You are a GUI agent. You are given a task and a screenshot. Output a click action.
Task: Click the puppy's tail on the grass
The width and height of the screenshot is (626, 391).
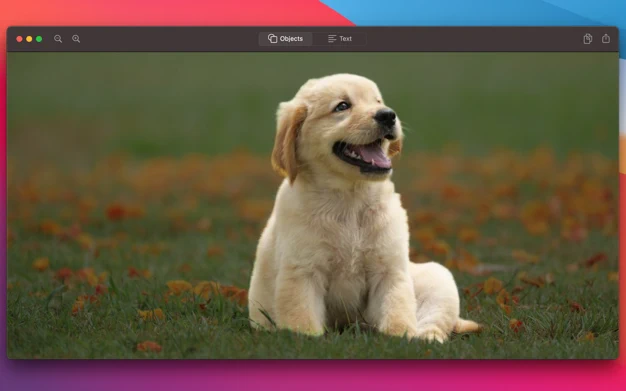coord(467,326)
